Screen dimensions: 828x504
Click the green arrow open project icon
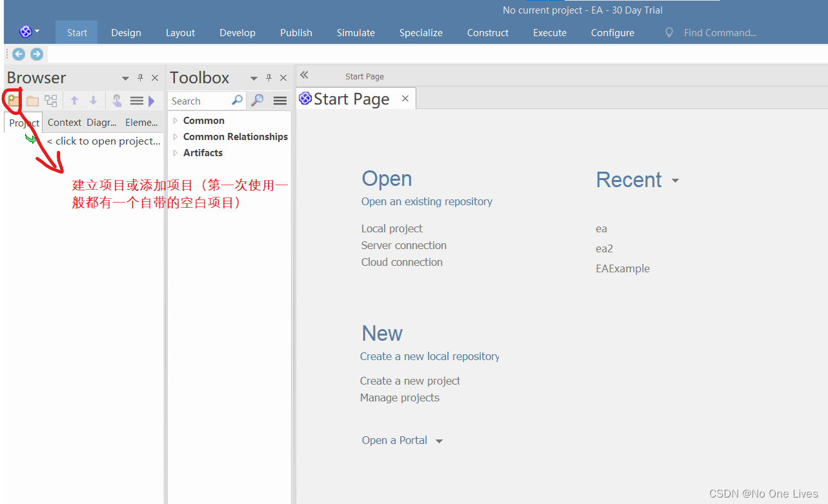(x=30, y=139)
